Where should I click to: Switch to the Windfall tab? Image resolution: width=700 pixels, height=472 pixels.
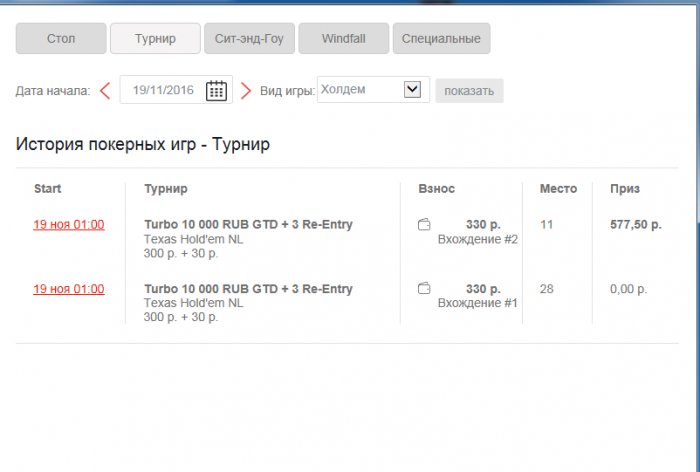click(x=344, y=38)
